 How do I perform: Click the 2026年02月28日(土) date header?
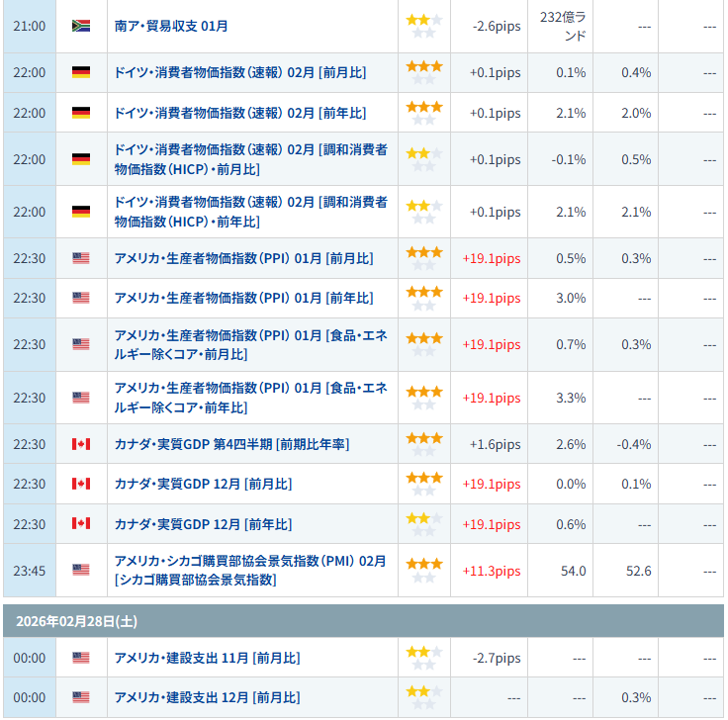[x=68, y=621]
